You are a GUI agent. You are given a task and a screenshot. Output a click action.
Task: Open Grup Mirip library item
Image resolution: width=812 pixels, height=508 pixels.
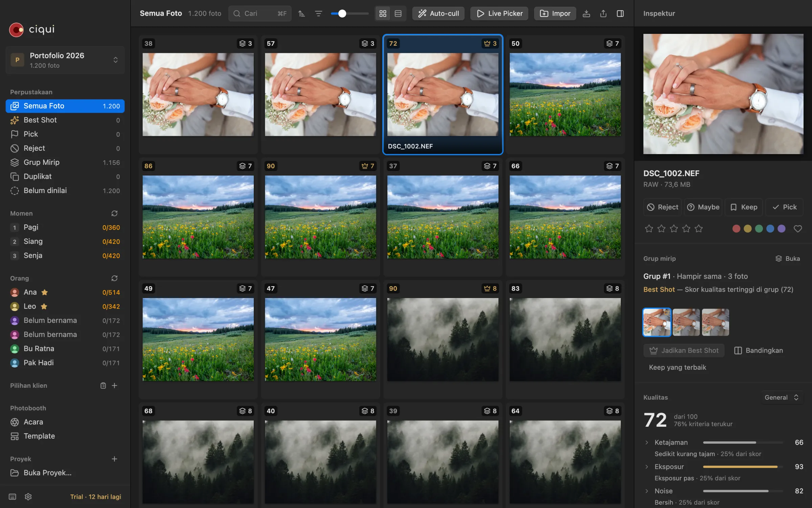[x=65, y=162]
